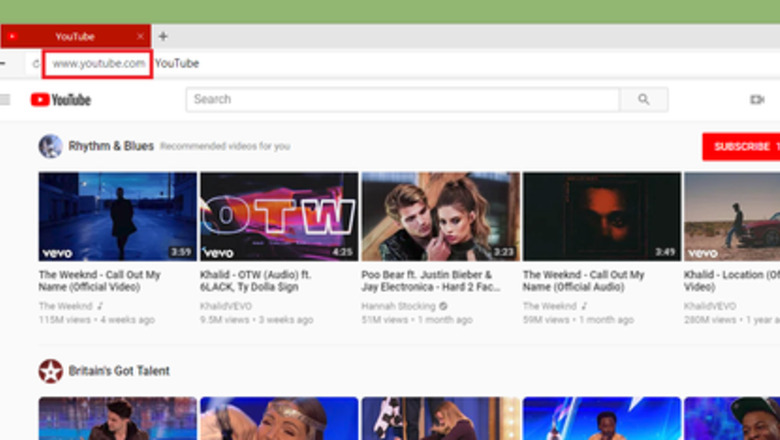Open The Weeknd channel under Official Audio
Image resolution: width=780 pixels, height=440 pixels.
point(550,306)
